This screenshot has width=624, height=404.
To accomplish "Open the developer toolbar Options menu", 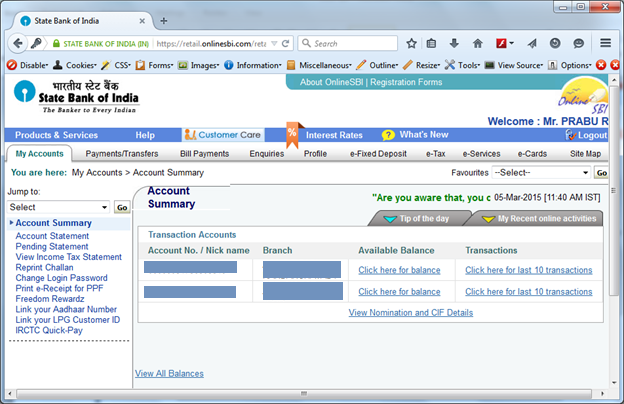I will coord(569,65).
